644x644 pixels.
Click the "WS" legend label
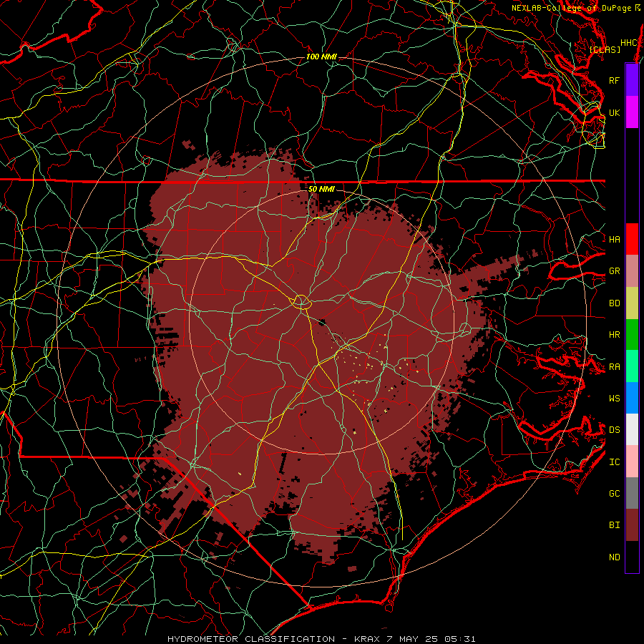pyautogui.click(x=615, y=398)
